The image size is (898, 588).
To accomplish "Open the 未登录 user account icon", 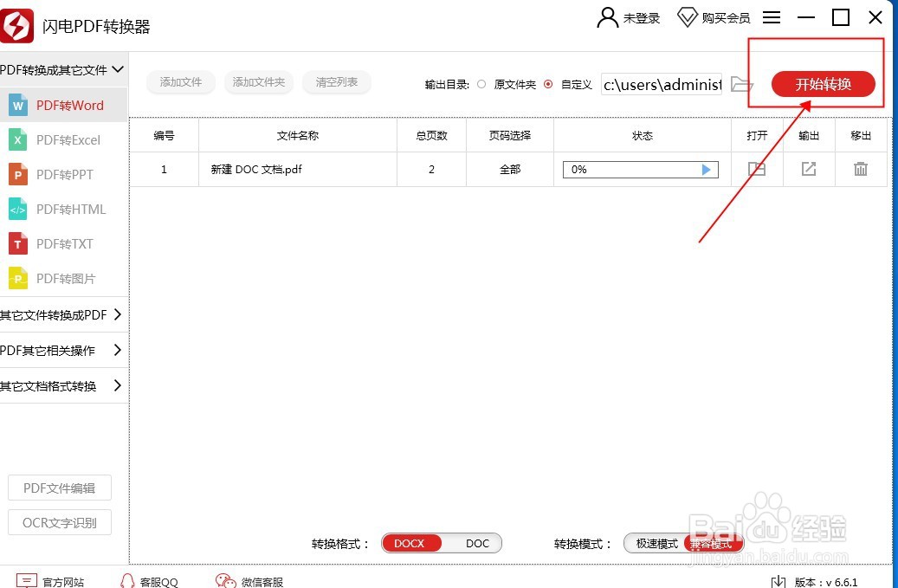I will point(607,17).
